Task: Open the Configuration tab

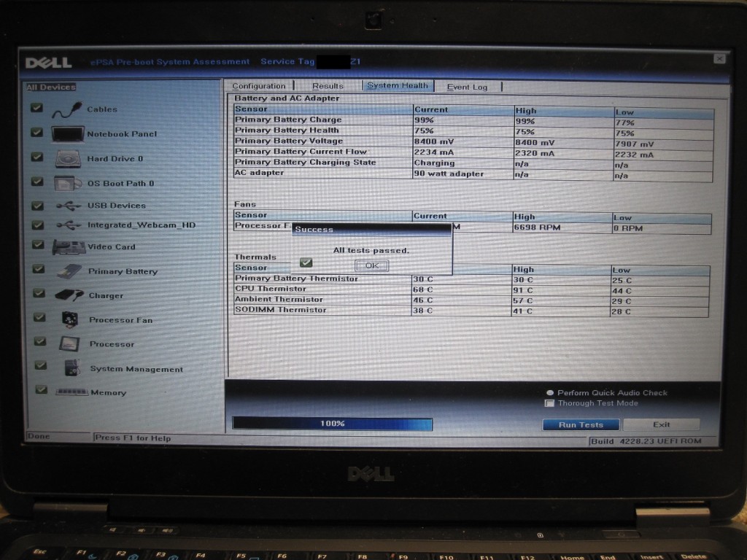Action: point(259,86)
